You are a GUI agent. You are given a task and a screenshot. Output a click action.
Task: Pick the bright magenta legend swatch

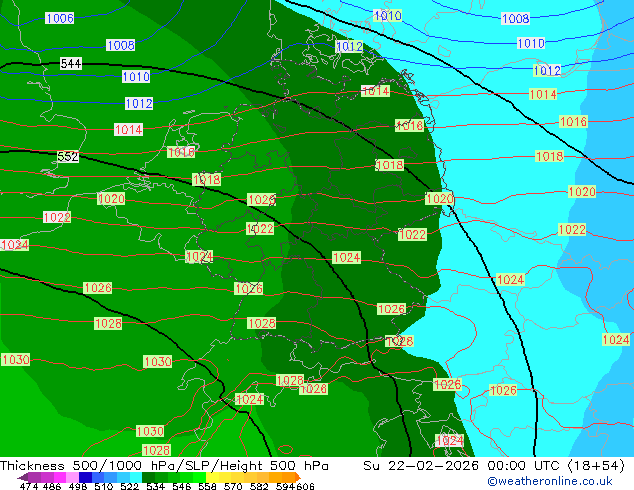pyautogui.click(x=59, y=477)
